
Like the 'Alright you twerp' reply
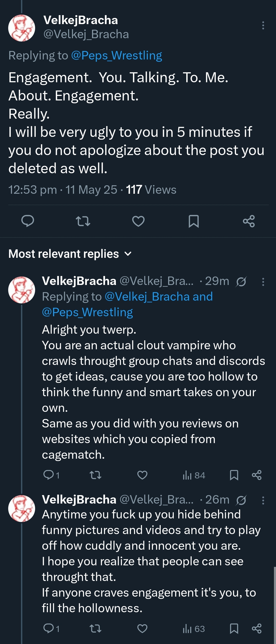(142, 475)
